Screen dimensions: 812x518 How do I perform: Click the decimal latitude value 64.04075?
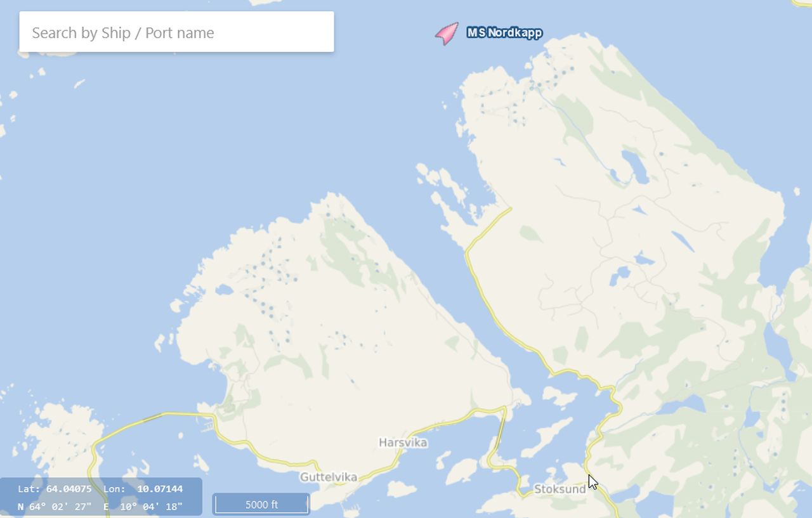coord(69,489)
